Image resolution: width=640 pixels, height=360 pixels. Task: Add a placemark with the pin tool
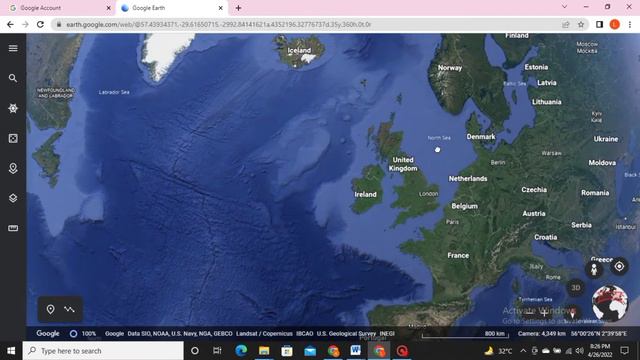[x=50, y=309]
